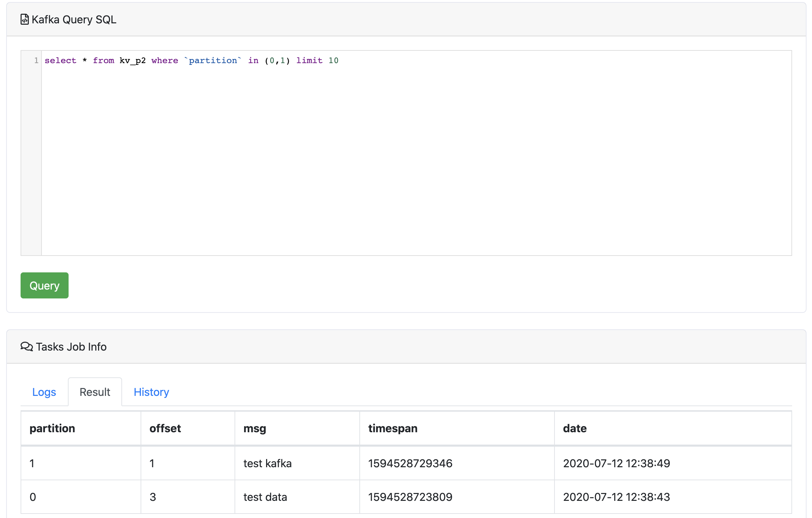812x518 pixels.
Task: Select the Result tab
Action: [x=94, y=392]
